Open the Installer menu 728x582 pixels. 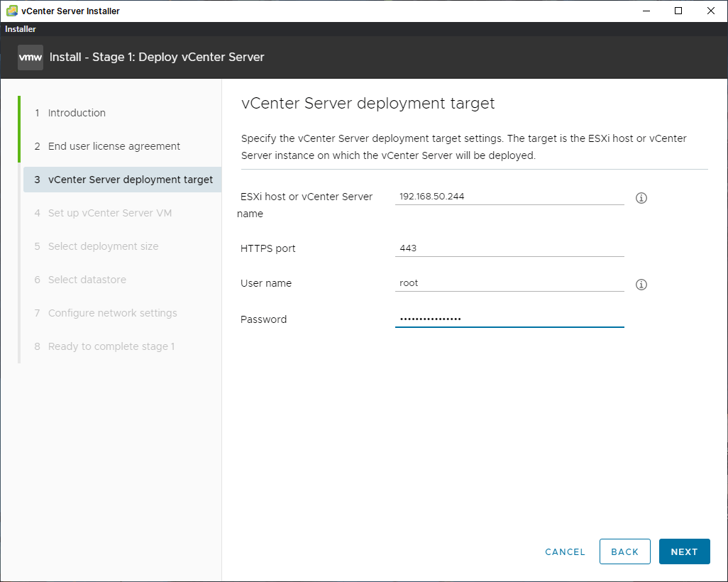(x=21, y=29)
